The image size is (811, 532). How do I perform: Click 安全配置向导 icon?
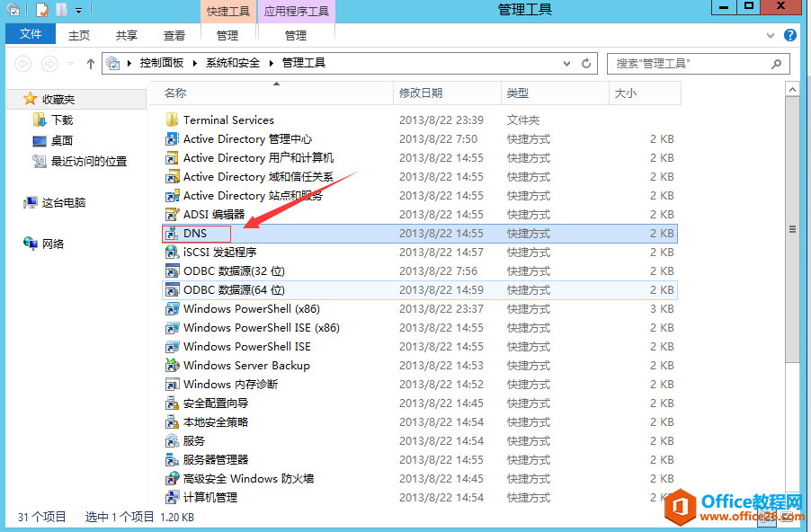[x=172, y=403]
